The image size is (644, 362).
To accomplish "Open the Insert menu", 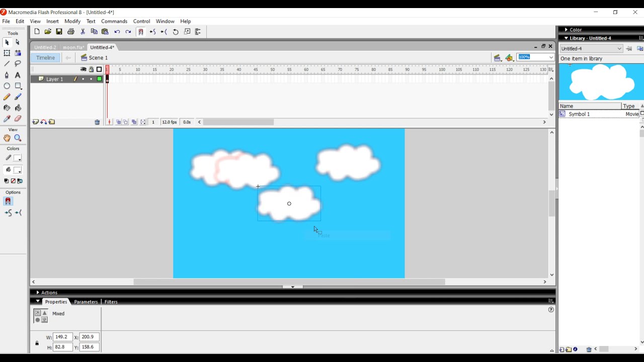I will pyautogui.click(x=52, y=22).
